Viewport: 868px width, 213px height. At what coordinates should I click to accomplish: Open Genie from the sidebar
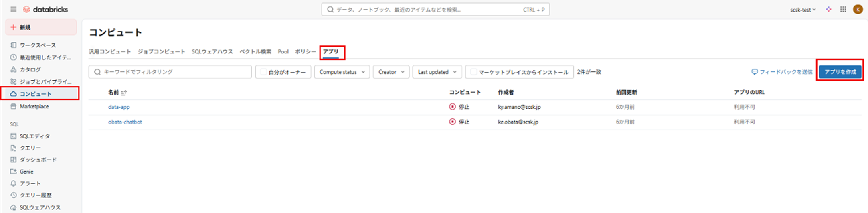(26, 172)
